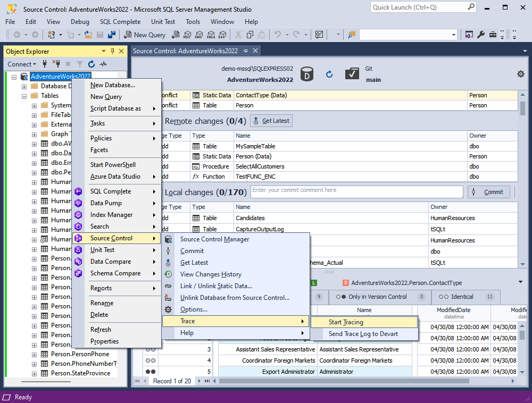The image size is (532, 403).
Task: Click the DAX query toolbar icon
Action: (x=222, y=35)
